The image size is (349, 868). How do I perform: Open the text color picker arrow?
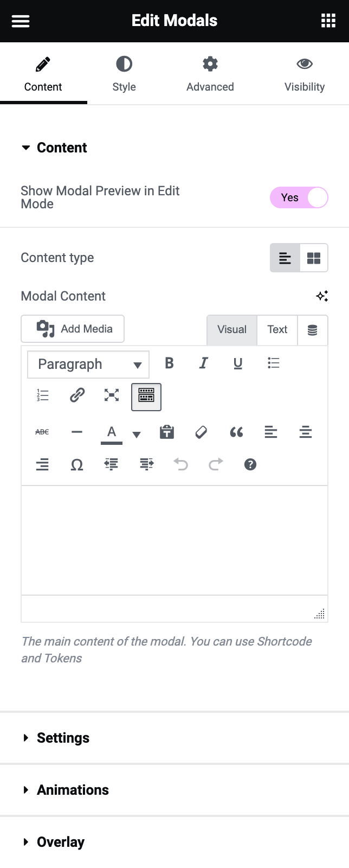coord(137,434)
